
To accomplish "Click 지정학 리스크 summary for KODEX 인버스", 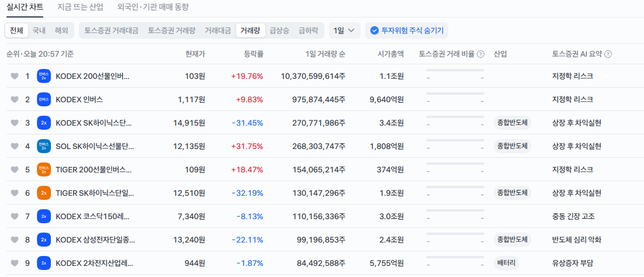I will point(573,99).
